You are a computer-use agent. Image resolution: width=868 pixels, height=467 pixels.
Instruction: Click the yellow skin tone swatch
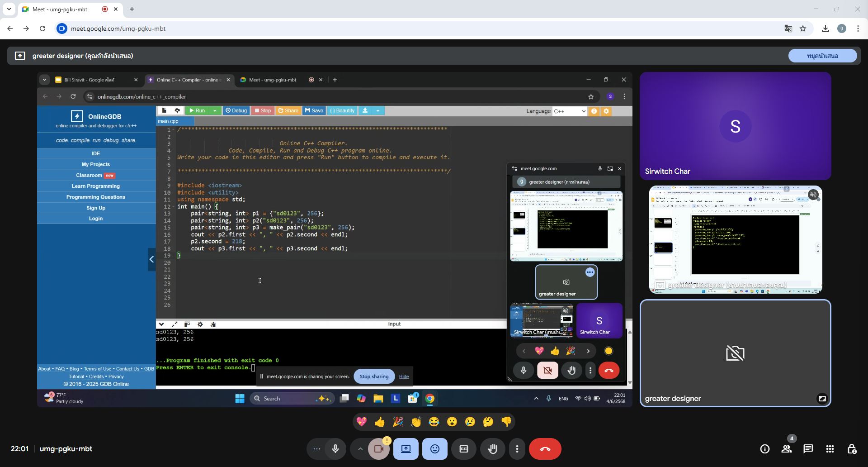[609, 351]
